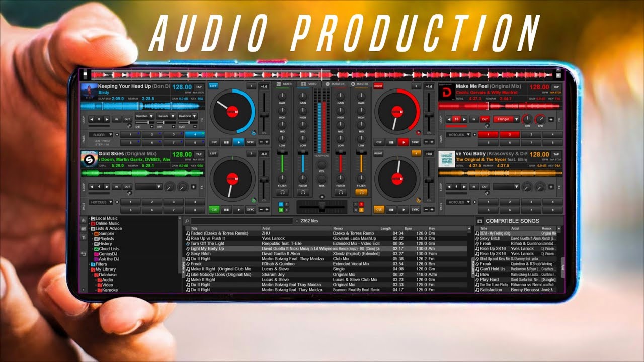
Task: Select the GeniusDJ tree item
Action: point(105,254)
